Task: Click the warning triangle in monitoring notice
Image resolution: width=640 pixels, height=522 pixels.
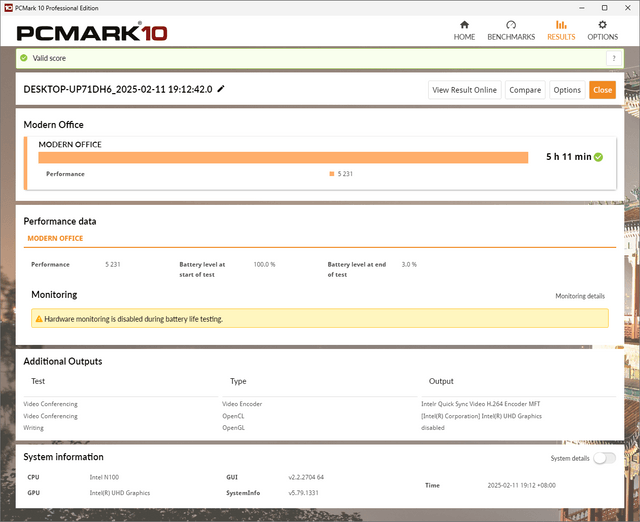Action: [39, 319]
